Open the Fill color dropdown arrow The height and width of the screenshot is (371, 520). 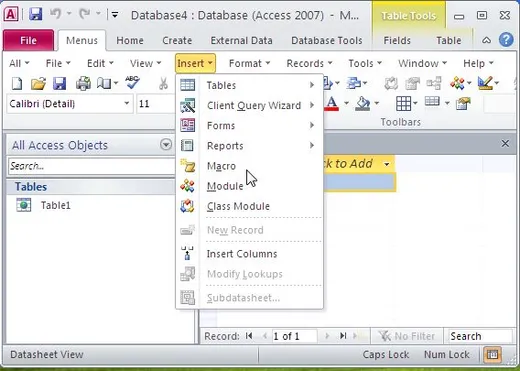click(376, 103)
